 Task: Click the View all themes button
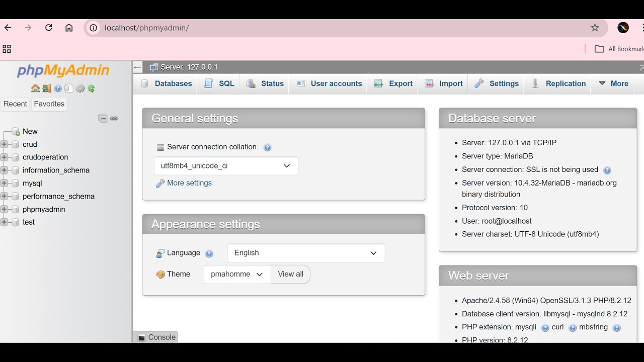click(290, 274)
